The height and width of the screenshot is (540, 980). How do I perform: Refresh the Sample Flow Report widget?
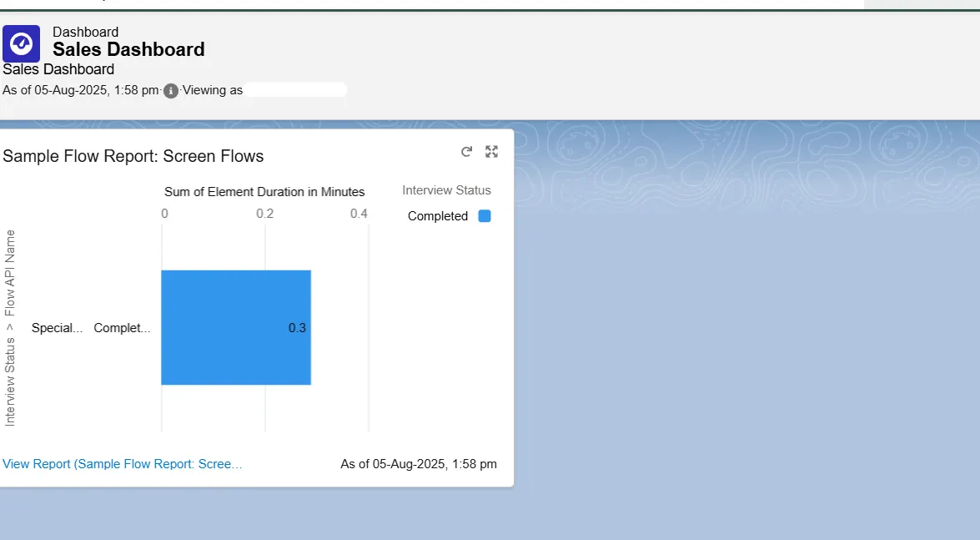pyautogui.click(x=466, y=152)
